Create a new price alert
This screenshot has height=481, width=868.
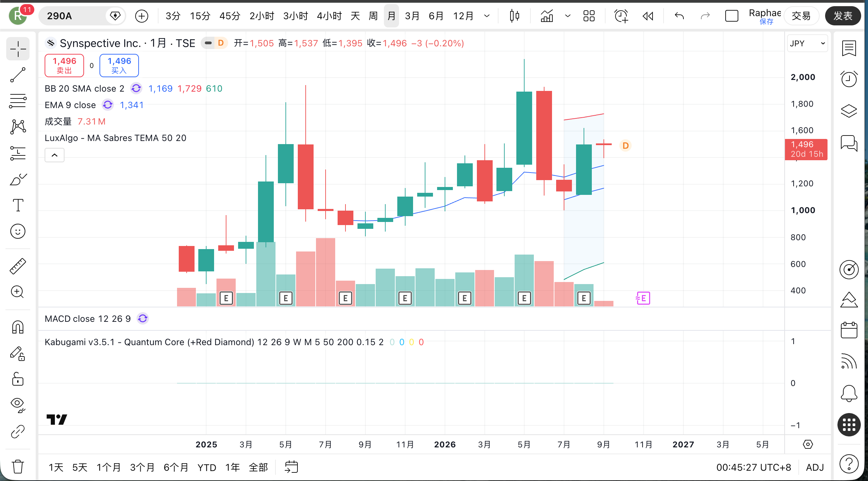pos(621,16)
